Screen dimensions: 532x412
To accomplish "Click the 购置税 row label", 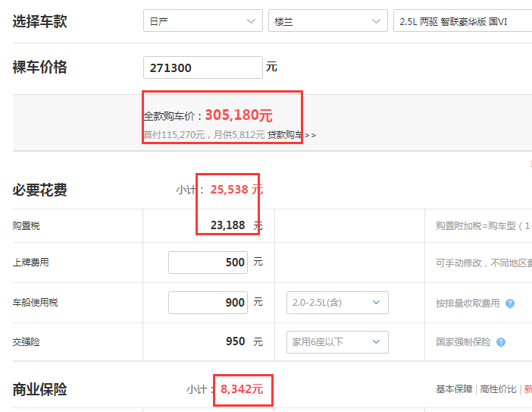I will (x=26, y=226).
